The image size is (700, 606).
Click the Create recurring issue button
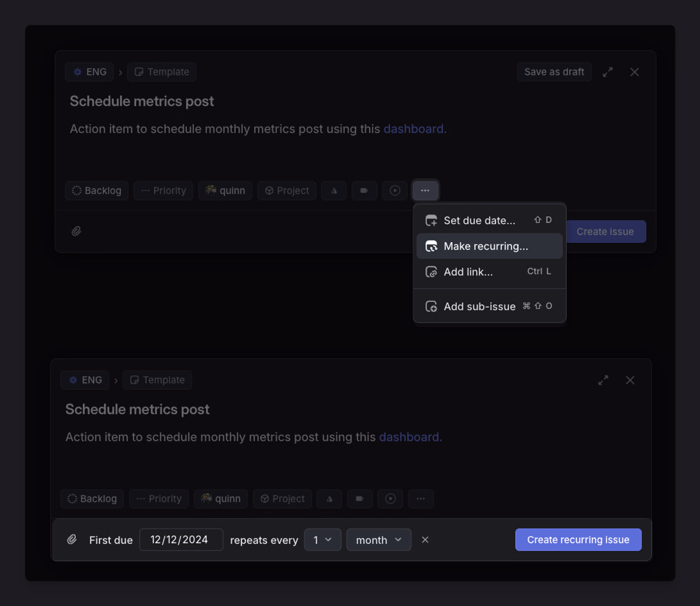pos(578,540)
